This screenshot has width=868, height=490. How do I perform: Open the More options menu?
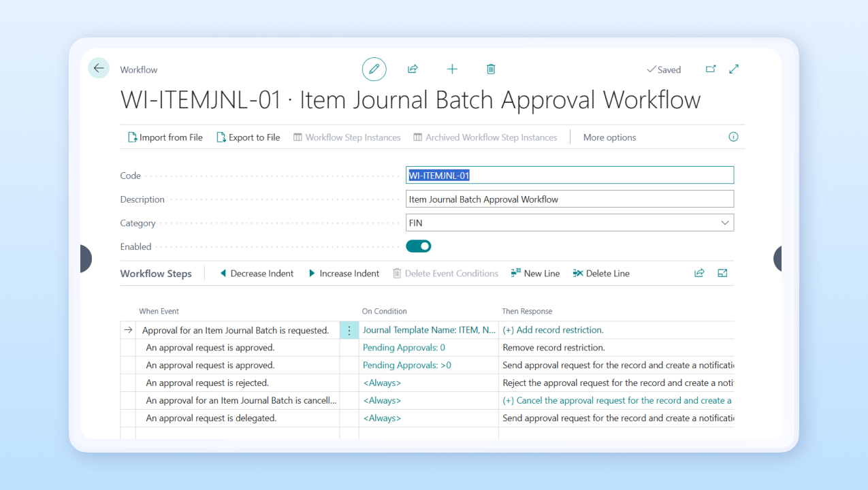(x=609, y=137)
